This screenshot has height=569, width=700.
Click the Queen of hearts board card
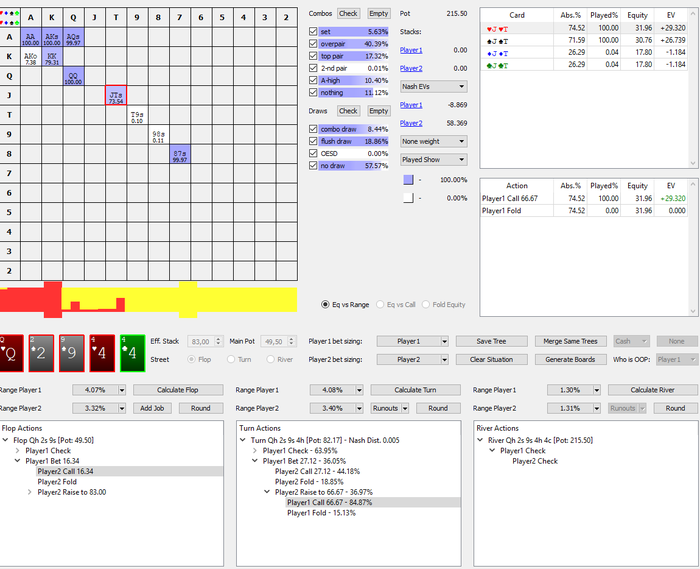point(11,353)
